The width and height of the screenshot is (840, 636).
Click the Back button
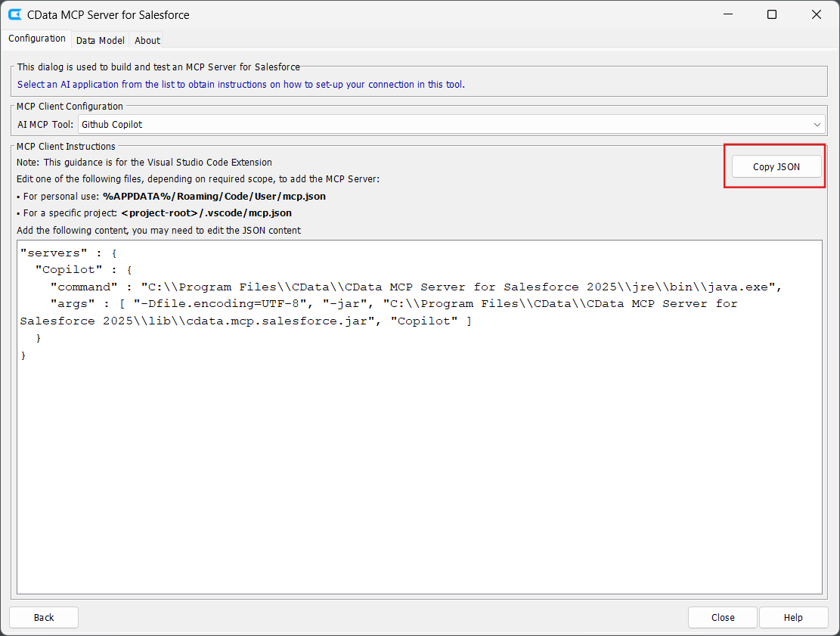[x=44, y=617]
